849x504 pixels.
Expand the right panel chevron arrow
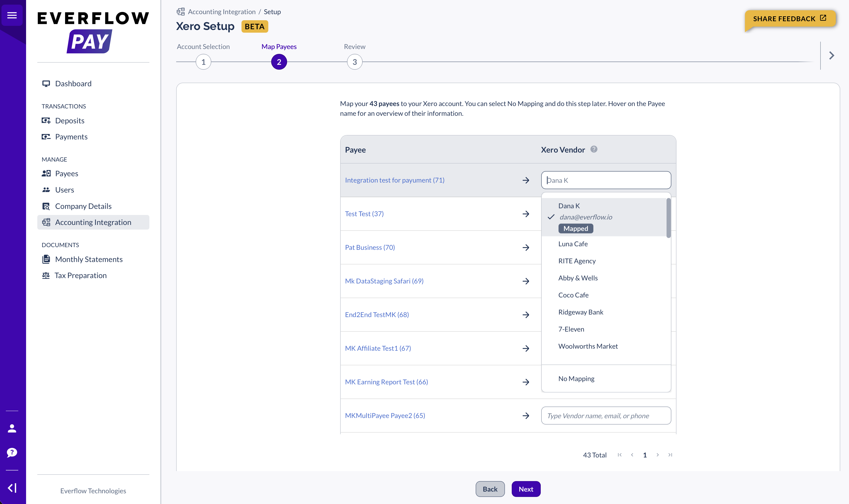pyautogui.click(x=831, y=55)
